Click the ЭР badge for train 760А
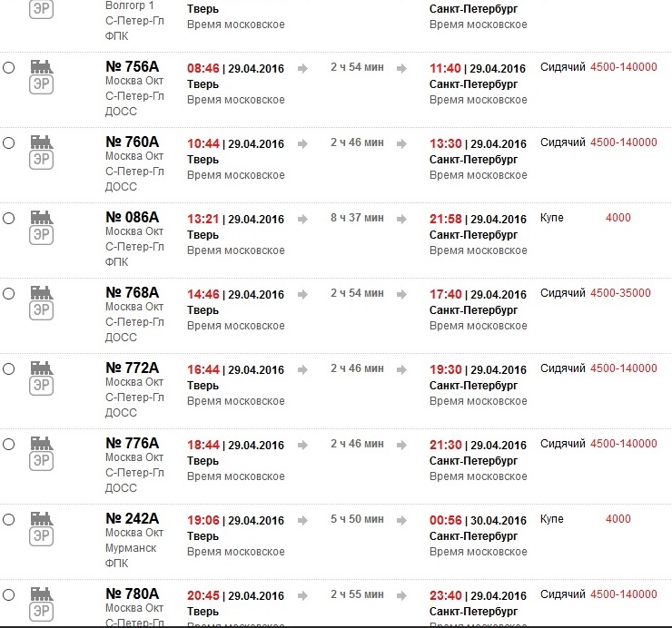The height and width of the screenshot is (628, 672). tap(41, 160)
